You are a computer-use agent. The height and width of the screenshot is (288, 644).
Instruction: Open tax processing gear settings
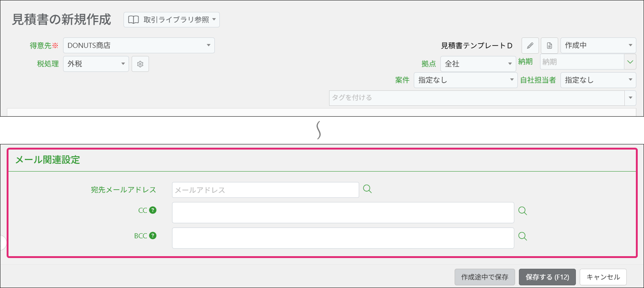click(x=140, y=64)
